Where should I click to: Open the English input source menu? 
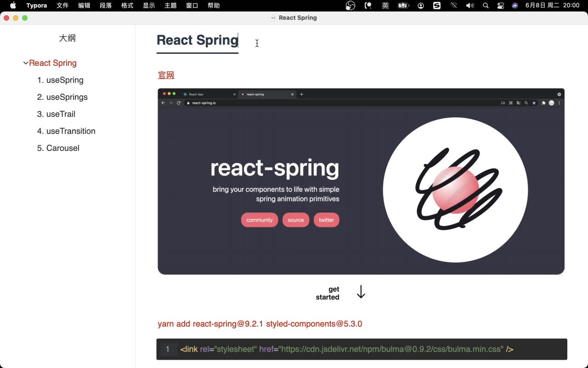pos(385,6)
